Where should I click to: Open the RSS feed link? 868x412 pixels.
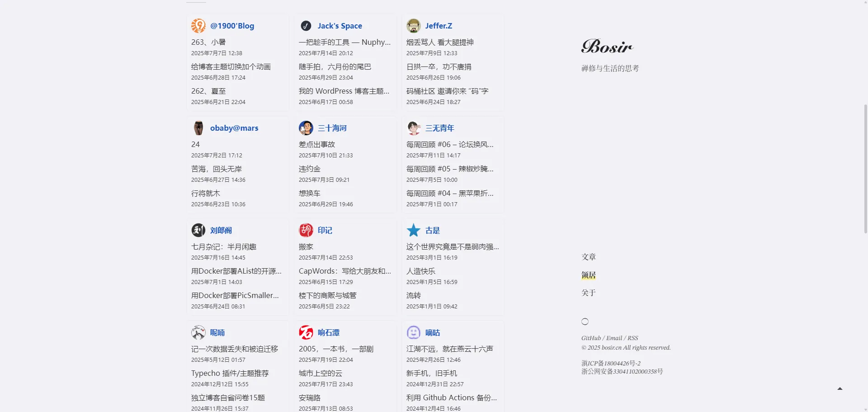coord(632,338)
